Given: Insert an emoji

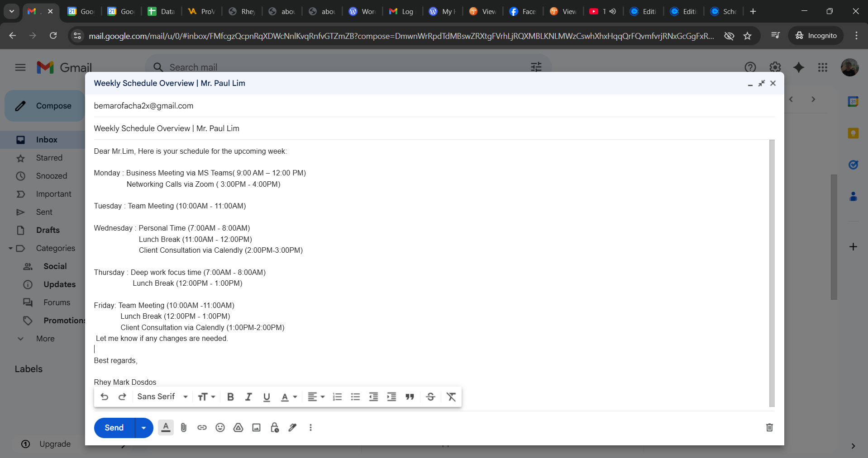Looking at the screenshot, I should [x=220, y=427].
